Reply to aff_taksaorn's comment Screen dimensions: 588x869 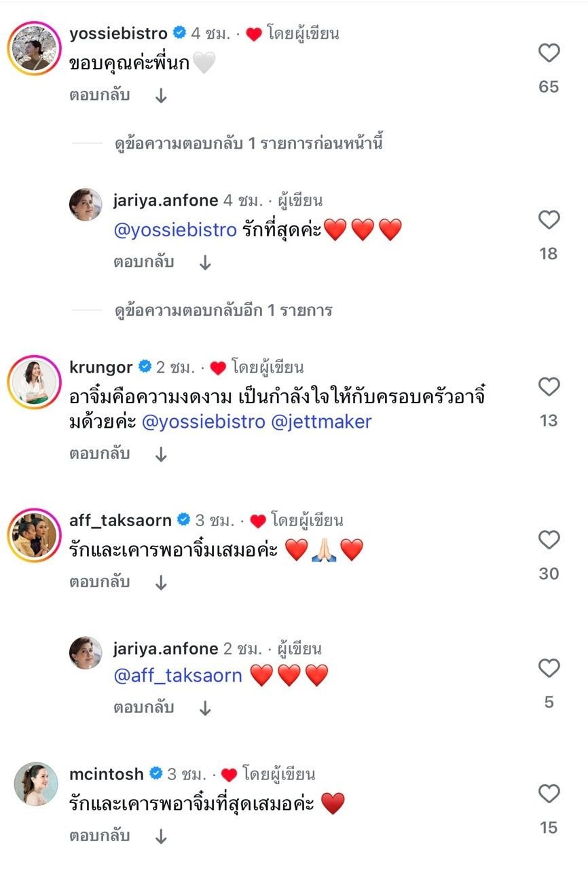point(99,583)
